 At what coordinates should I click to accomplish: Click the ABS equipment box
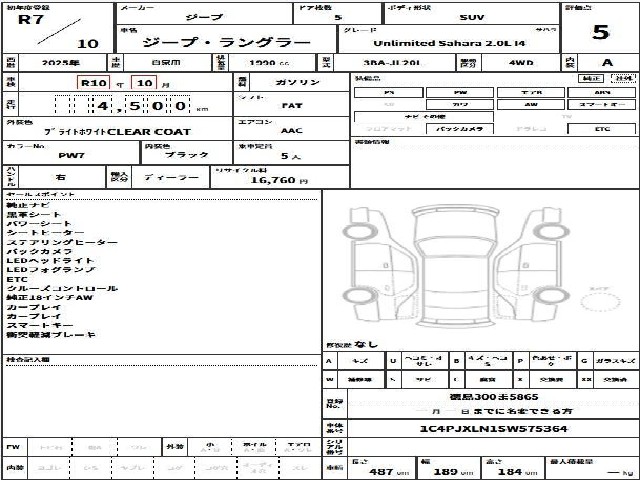click(602, 93)
